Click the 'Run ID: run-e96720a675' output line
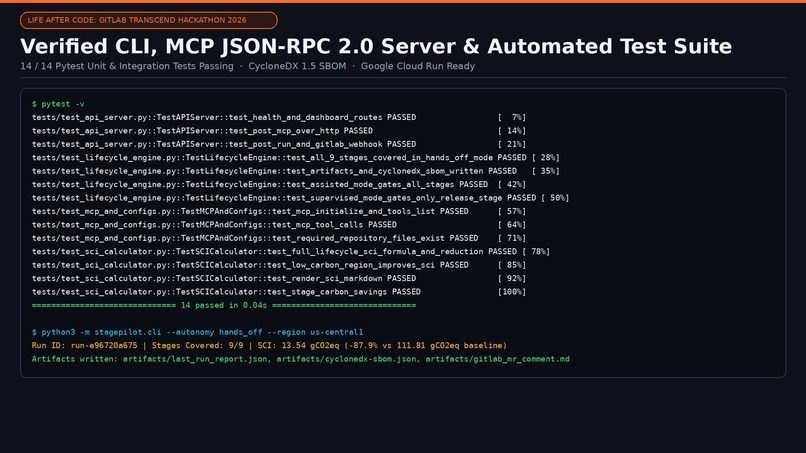806x453 pixels. (x=269, y=345)
